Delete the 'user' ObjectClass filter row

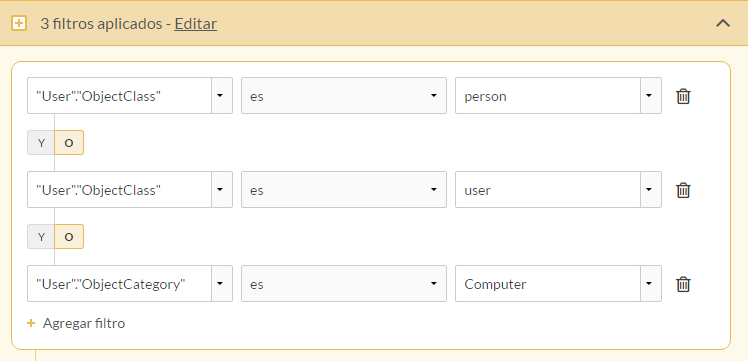coord(683,190)
